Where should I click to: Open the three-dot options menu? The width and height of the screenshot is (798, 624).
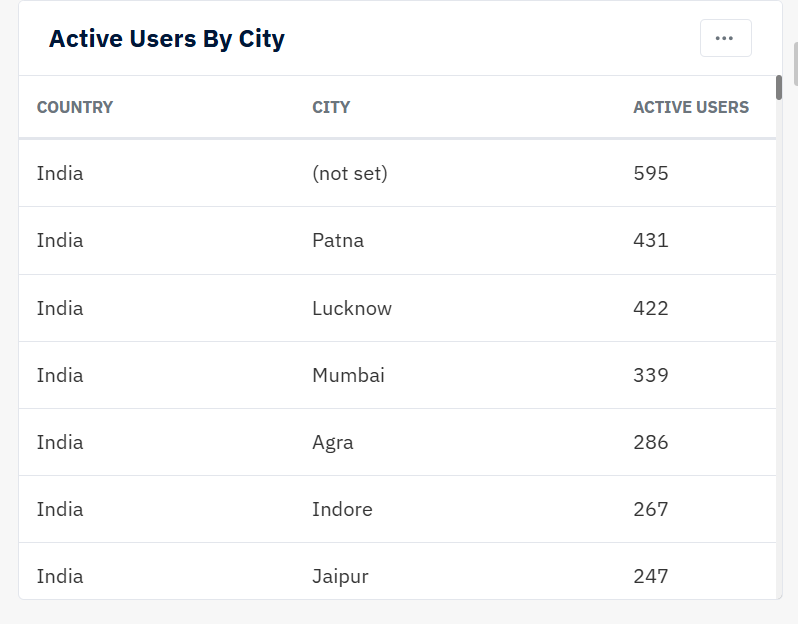(x=725, y=39)
